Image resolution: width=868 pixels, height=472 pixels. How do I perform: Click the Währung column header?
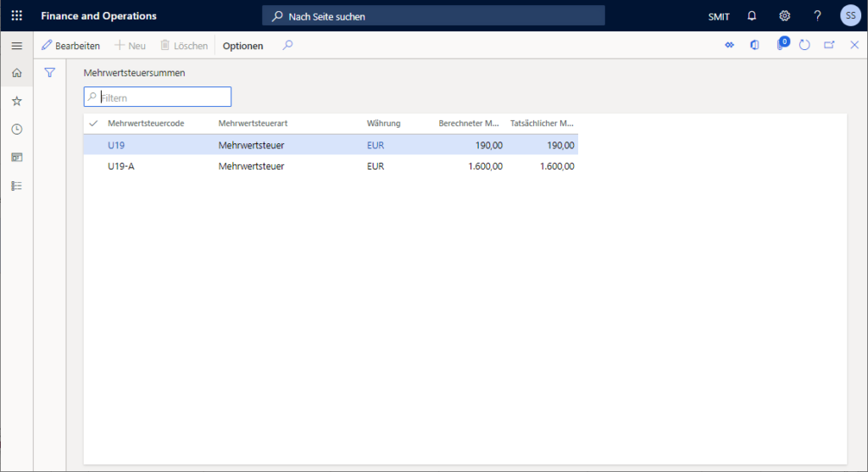pyautogui.click(x=383, y=124)
